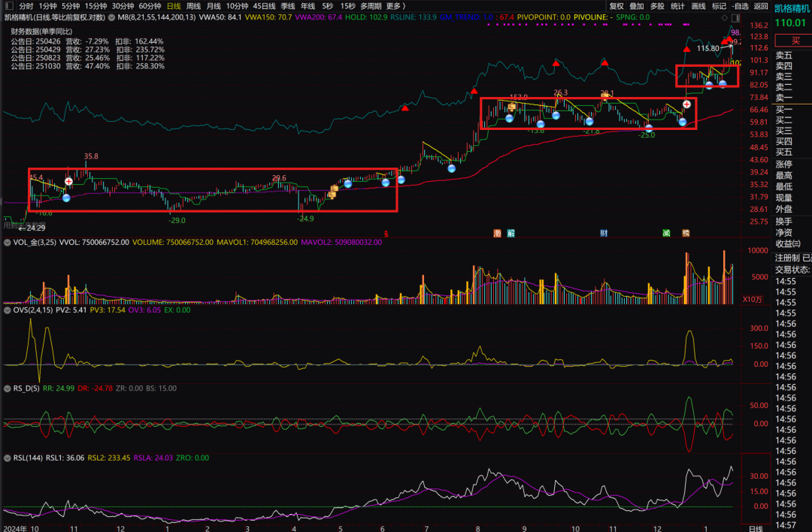Click the 115.80 high price label

[708, 48]
